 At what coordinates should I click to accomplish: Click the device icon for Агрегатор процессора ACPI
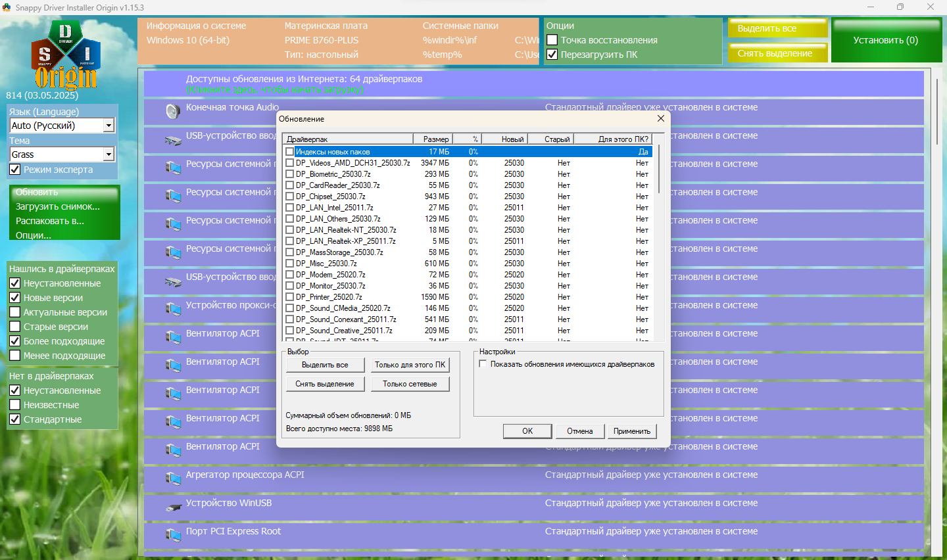(x=173, y=478)
